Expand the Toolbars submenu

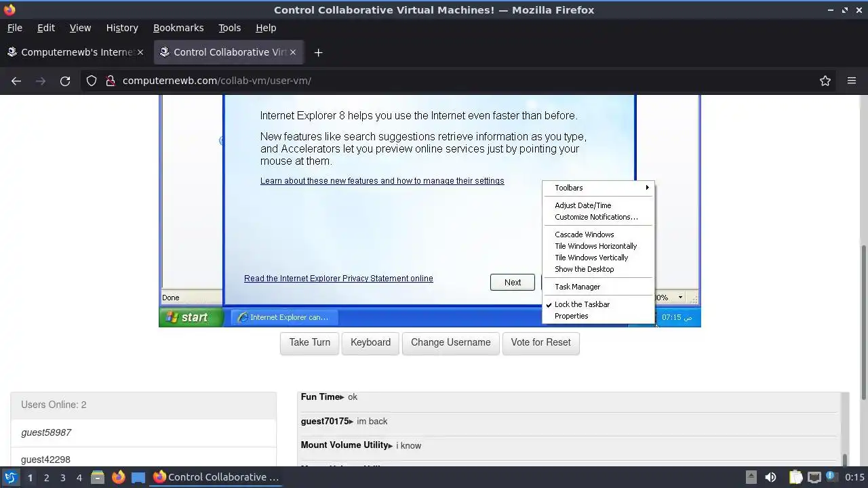[x=598, y=188]
